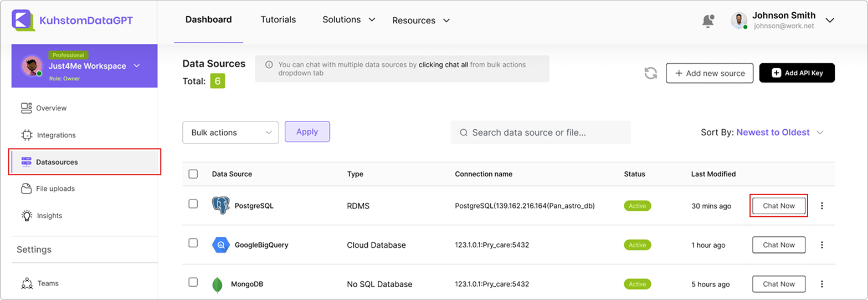
Task: Click the KuhstomDataGPT logo icon
Action: [x=23, y=21]
